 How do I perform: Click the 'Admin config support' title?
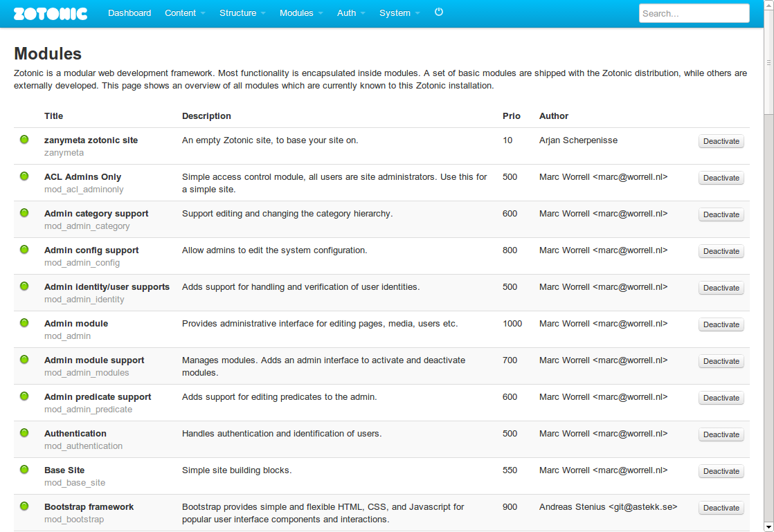[x=91, y=250]
